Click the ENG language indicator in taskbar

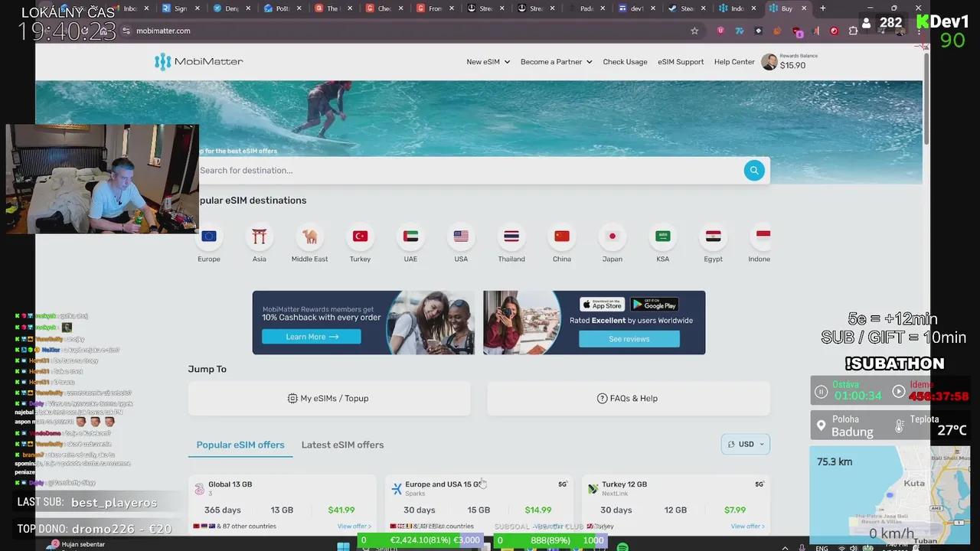[x=822, y=548]
